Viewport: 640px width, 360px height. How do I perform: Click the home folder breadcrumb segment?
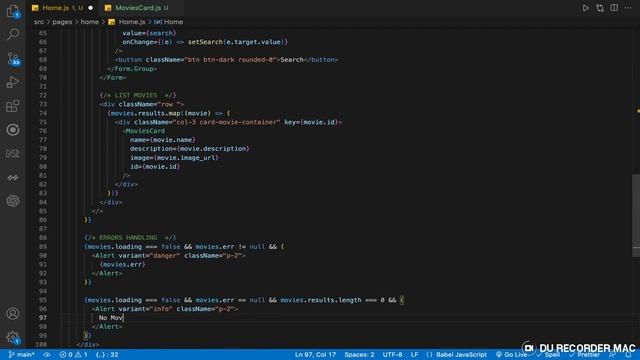point(89,22)
